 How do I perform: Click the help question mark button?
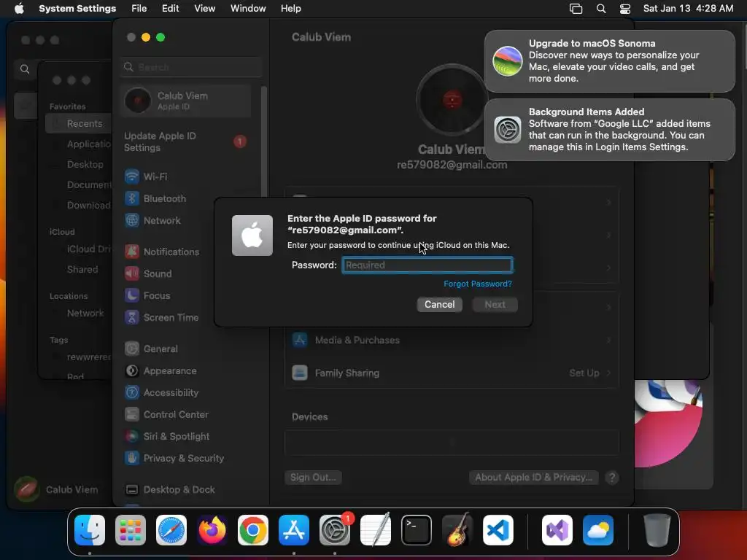[612, 477]
